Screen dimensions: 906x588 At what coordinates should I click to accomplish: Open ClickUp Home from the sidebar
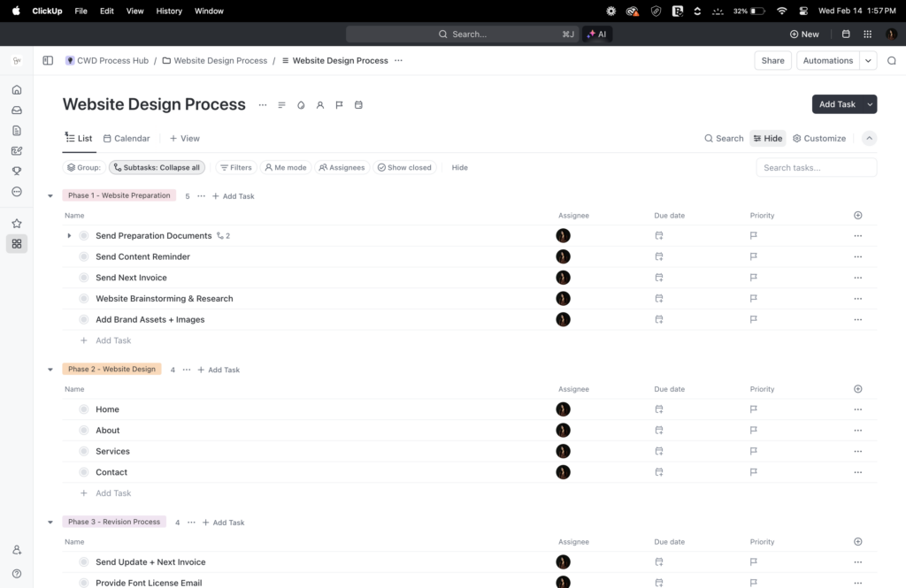pyautogui.click(x=16, y=89)
